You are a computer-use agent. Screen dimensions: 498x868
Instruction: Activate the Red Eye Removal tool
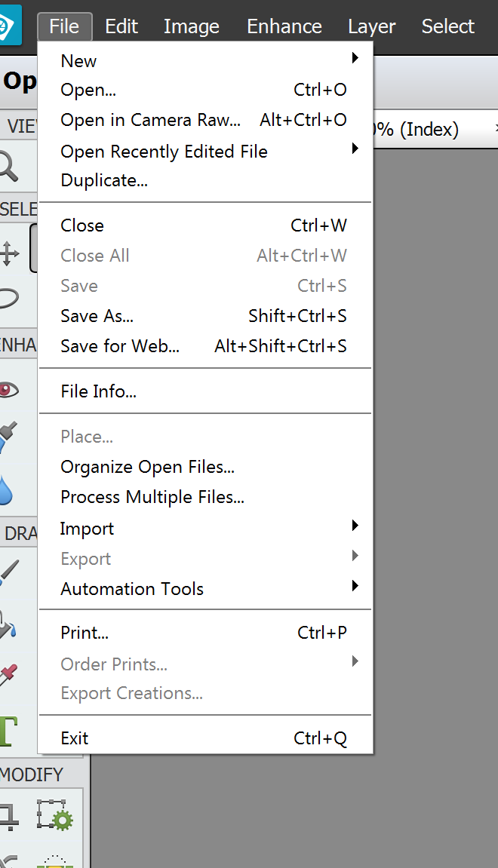click(9, 389)
